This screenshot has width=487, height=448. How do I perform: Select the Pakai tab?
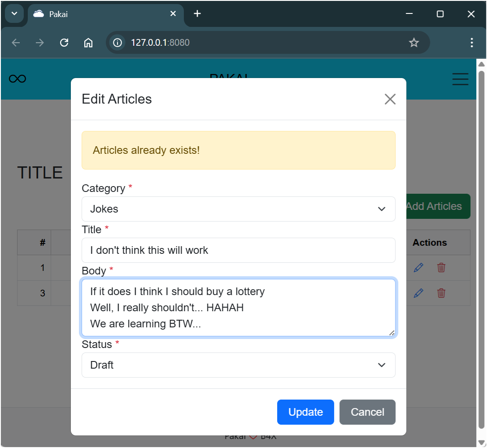tap(105, 14)
